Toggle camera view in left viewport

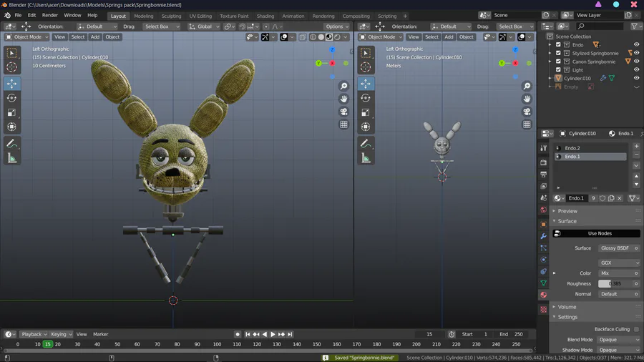[343, 112]
